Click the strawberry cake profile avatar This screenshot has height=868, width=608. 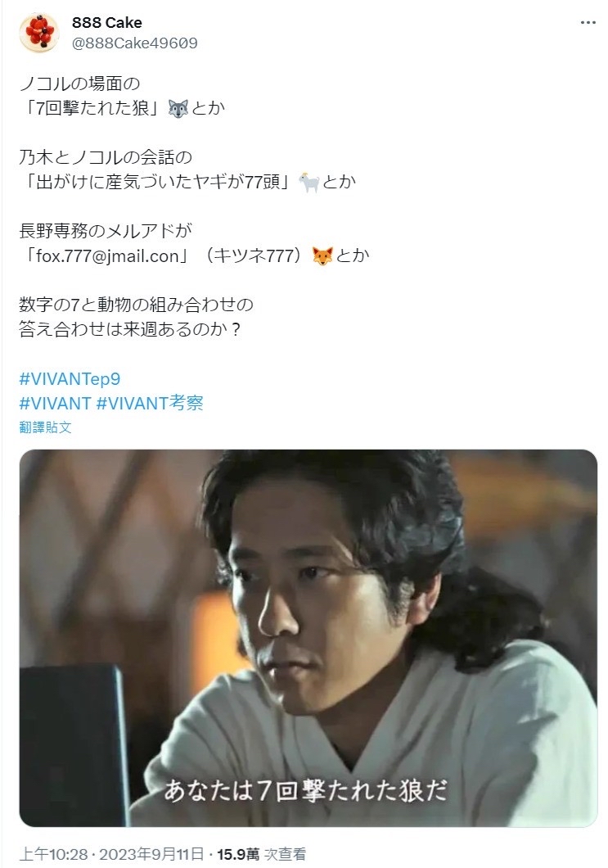click(x=39, y=33)
